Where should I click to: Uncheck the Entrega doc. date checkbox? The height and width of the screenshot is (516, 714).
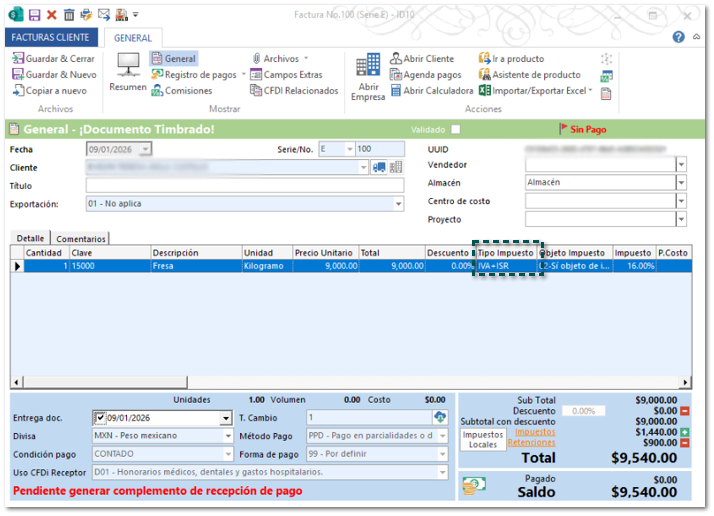pyautogui.click(x=100, y=418)
